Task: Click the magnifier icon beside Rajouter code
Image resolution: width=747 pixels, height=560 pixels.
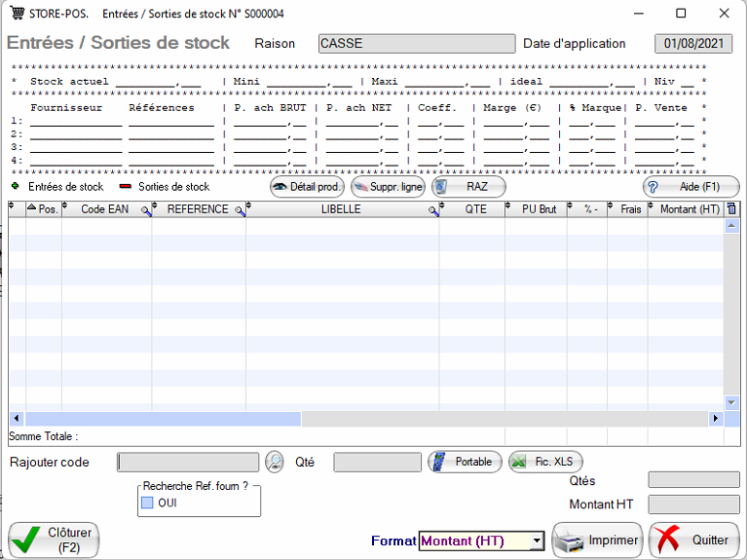Action: pyautogui.click(x=275, y=462)
